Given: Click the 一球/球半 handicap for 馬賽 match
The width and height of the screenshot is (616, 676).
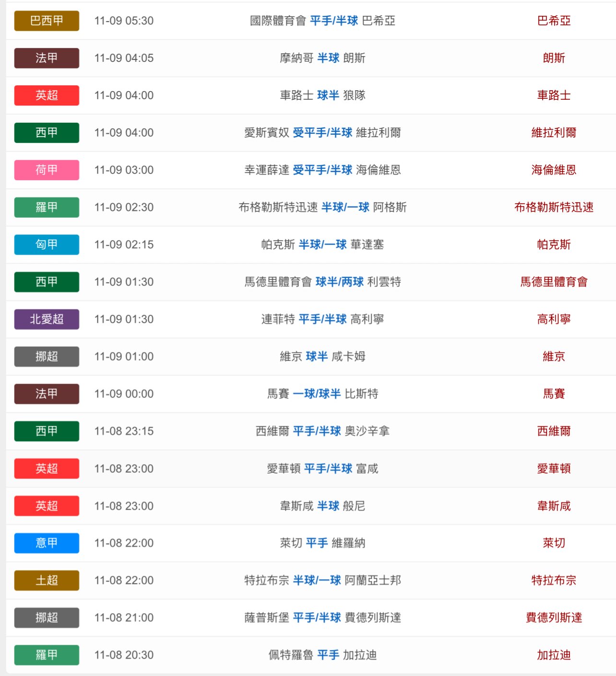Looking at the screenshot, I should point(317,394).
